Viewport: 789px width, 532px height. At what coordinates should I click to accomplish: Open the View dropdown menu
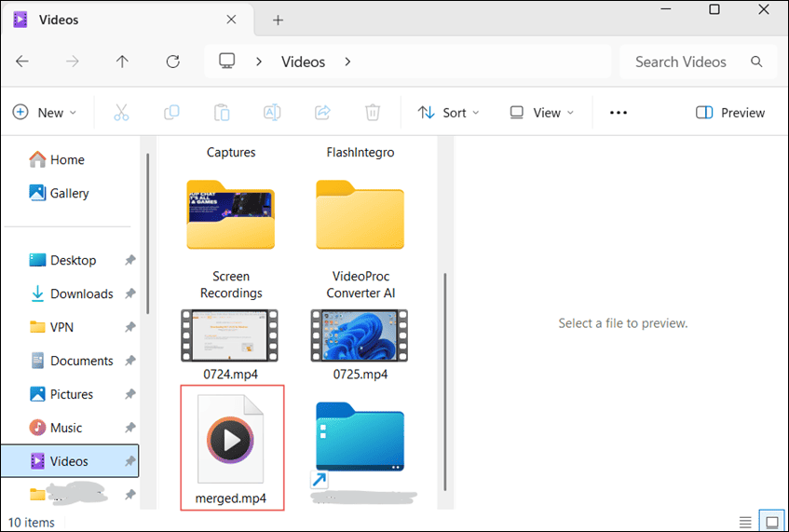pyautogui.click(x=541, y=113)
